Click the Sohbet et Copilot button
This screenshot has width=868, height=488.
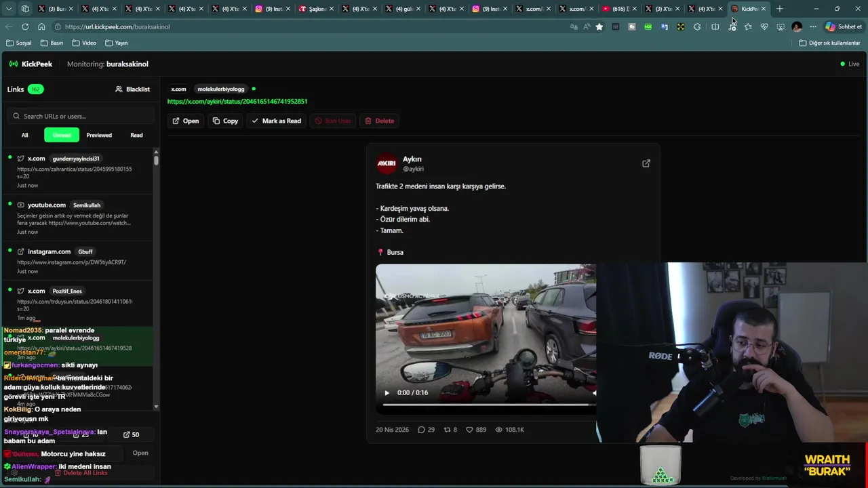tap(843, 26)
